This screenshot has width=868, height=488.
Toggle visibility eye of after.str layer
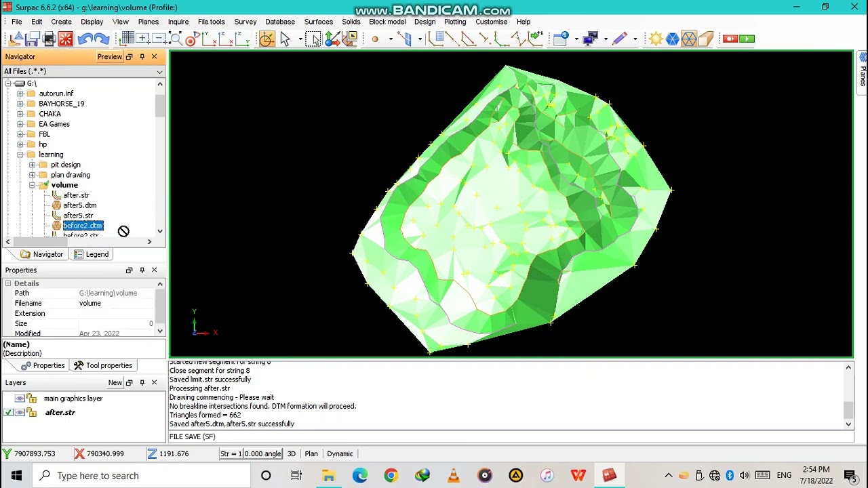(x=20, y=412)
